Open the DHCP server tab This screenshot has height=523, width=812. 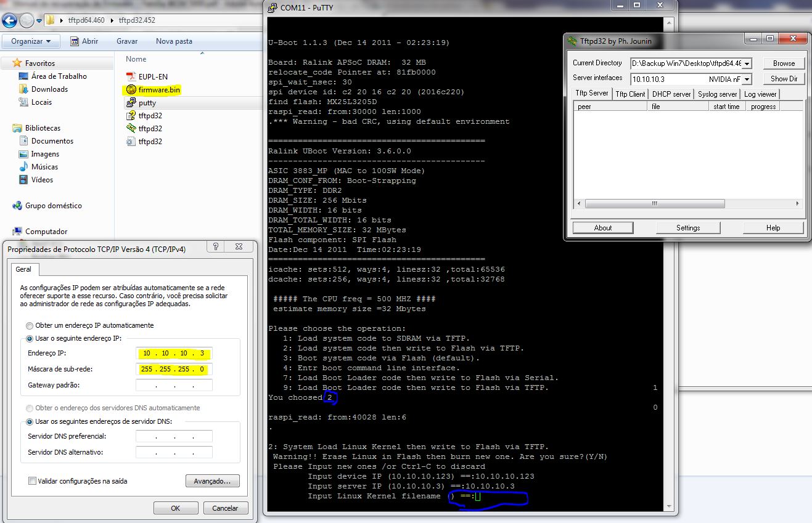point(671,94)
